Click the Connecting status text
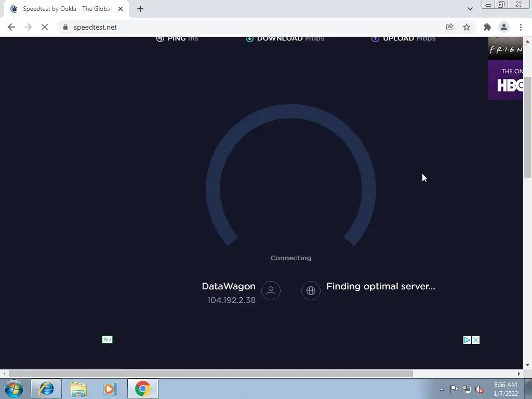 tap(291, 258)
